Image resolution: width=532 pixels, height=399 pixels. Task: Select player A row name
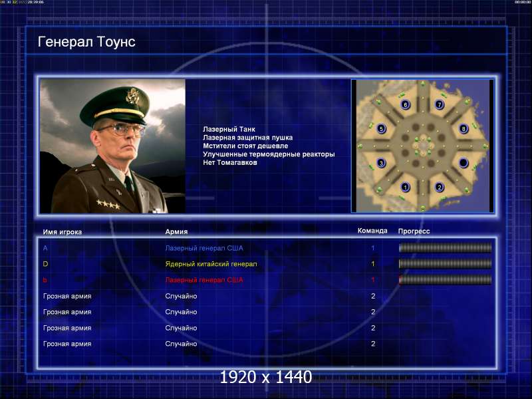pyautogui.click(x=45, y=248)
